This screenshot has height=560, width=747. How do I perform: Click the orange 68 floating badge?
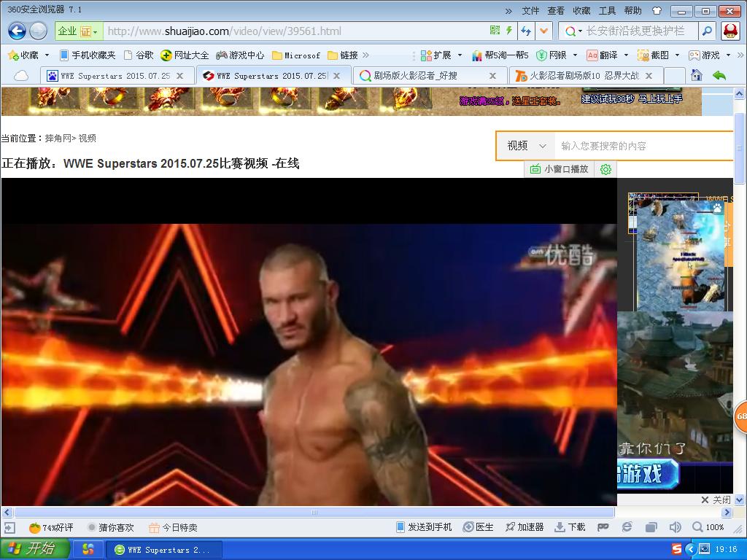pyautogui.click(x=741, y=416)
